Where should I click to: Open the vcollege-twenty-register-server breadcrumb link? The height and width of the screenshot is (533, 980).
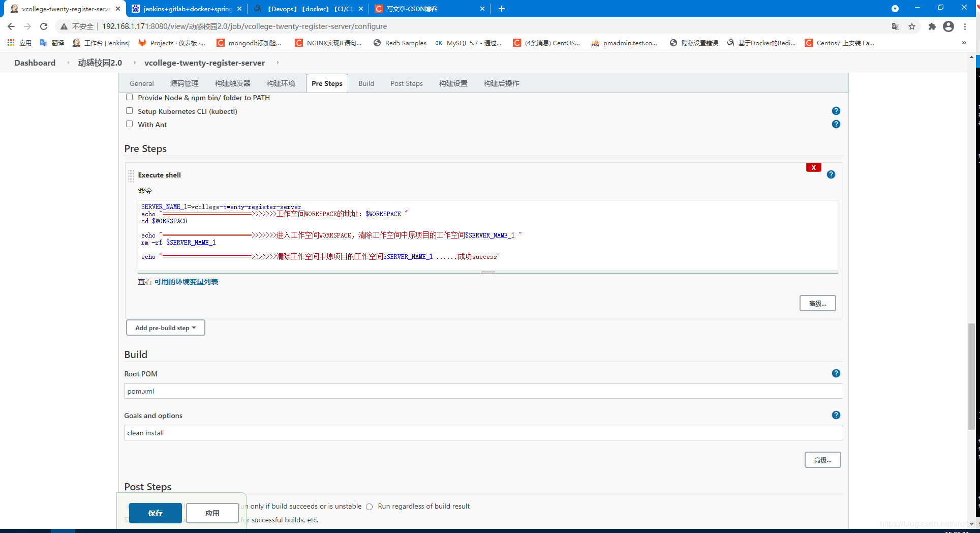[x=204, y=63]
